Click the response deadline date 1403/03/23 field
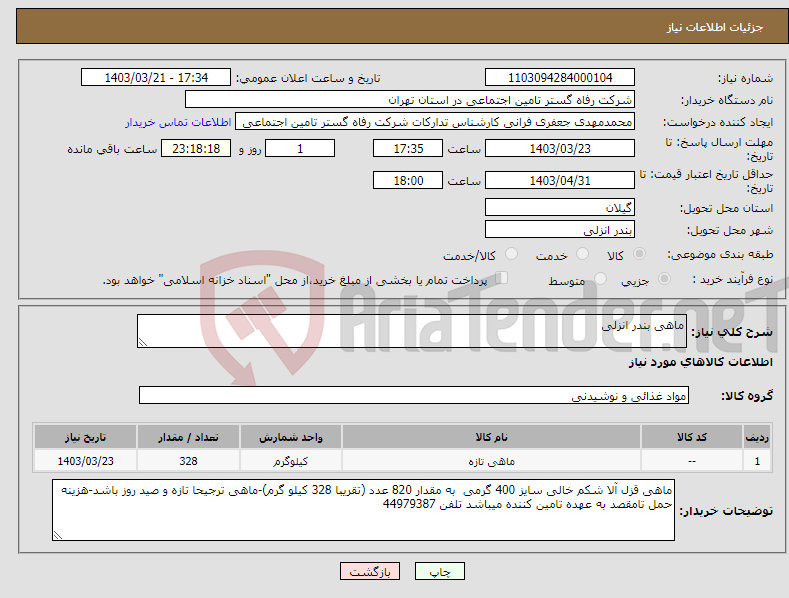Viewport: 789px width, 598px height. tap(560, 148)
